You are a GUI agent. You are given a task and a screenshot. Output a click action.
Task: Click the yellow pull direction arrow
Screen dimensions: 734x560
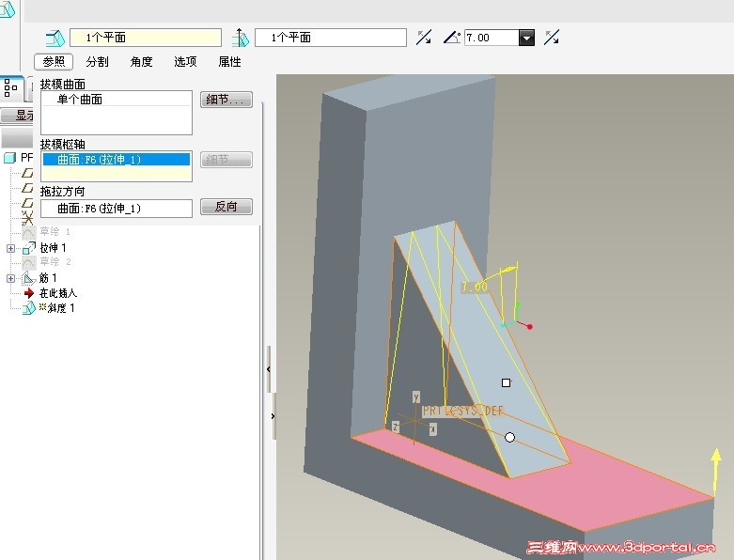[x=716, y=472]
